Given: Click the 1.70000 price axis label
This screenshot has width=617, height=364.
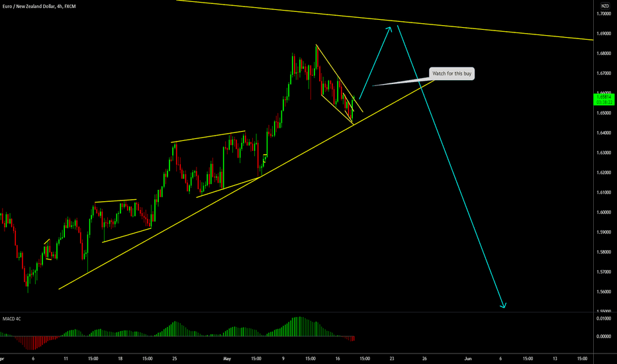Looking at the screenshot, I should click(x=604, y=14).
